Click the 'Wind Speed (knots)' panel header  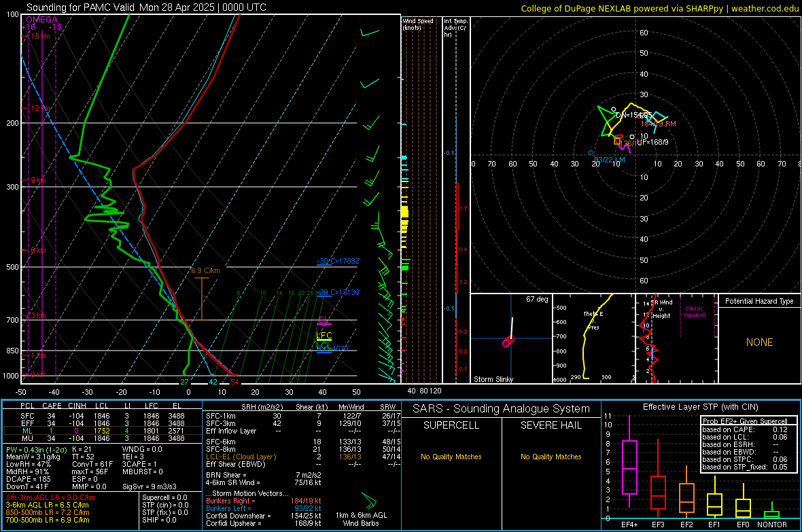point(418,24)
